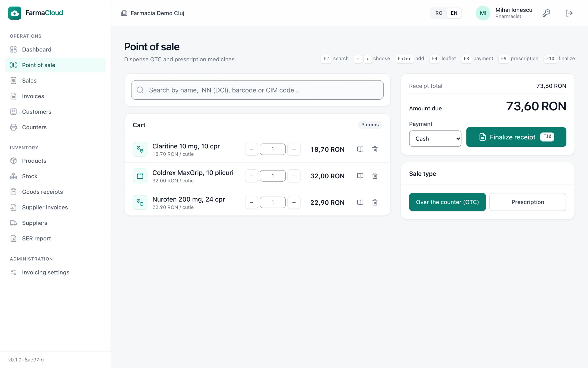Click the search magnifier icon
The image size is (588, 368).
(x=140, y=90)
